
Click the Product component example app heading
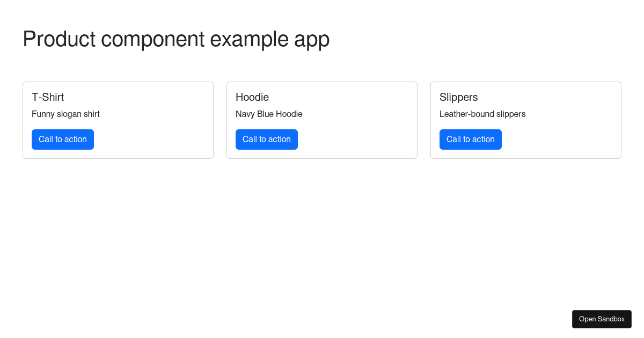[x=175, y=39]
